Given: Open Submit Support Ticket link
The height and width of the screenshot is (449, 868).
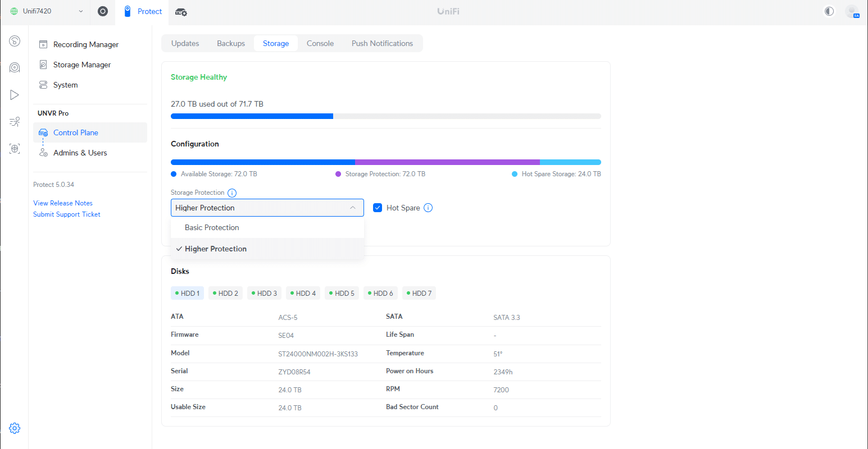Looking at the screenshot, I should pos(67,214).
